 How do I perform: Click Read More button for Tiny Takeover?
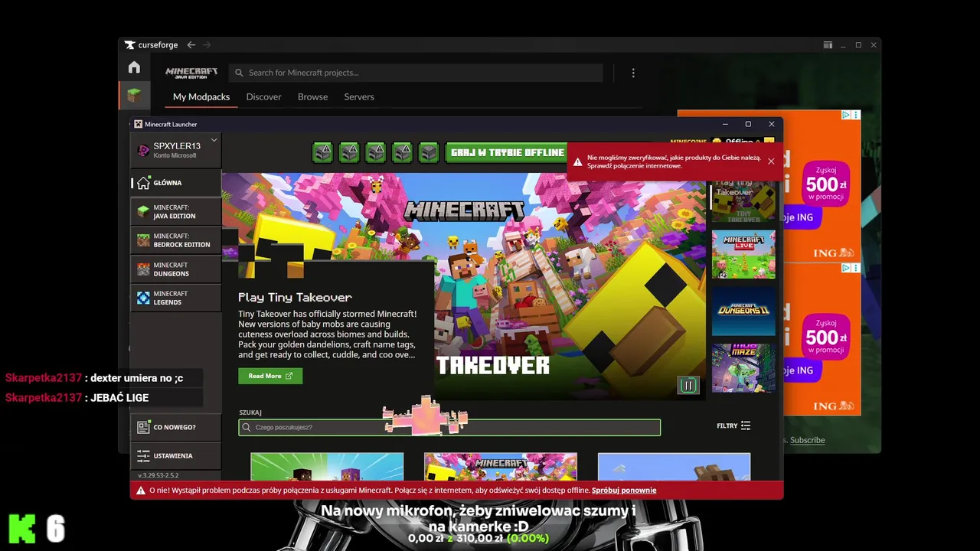point(270,376)
